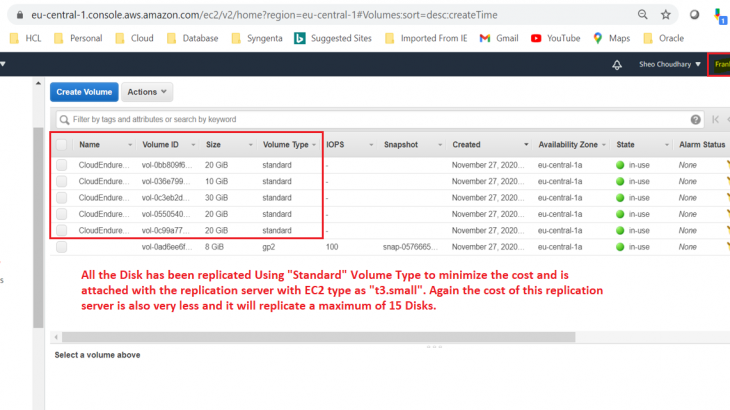Click the volume filter search field
This screenshot has width=730, height=410.
pyautogui.click(x=370, y=119)
